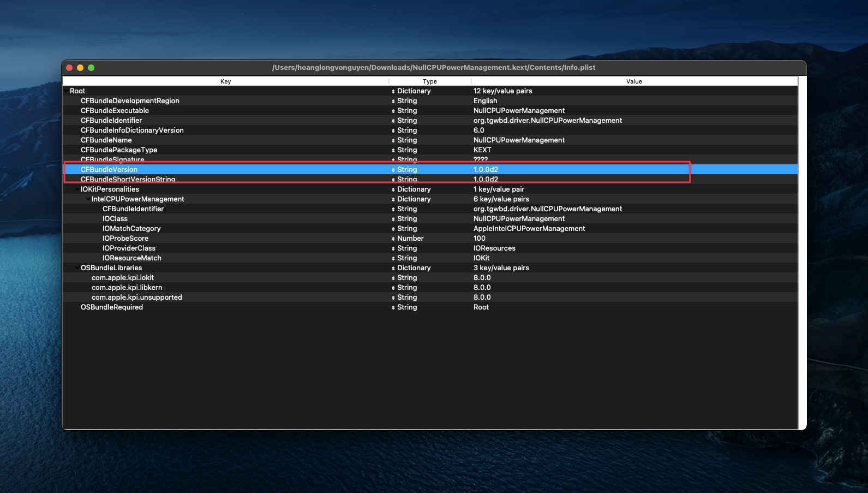
Task: Click type stepper for CFBundleExecutable
Action: [393, 111]
